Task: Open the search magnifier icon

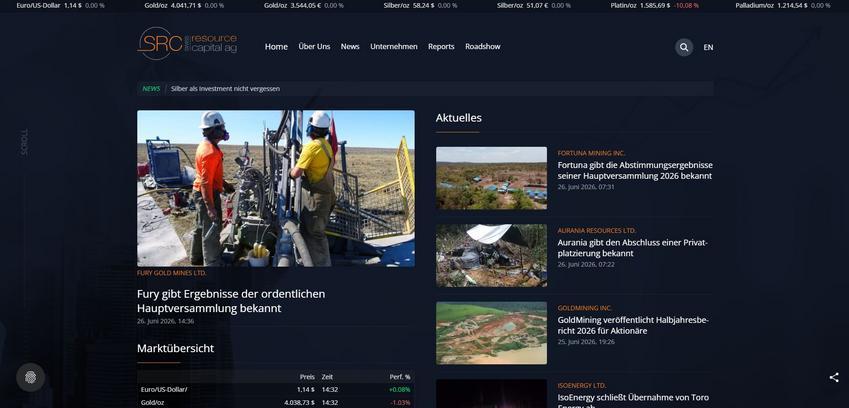Action: [x=684, y=47]
